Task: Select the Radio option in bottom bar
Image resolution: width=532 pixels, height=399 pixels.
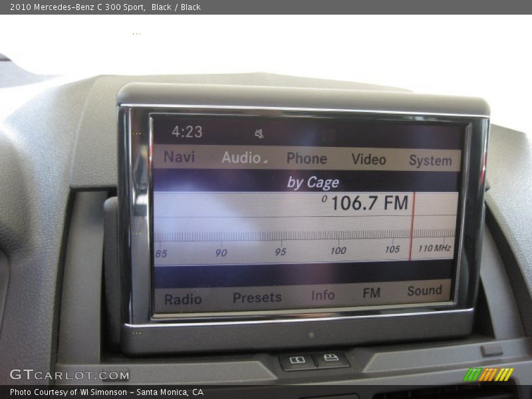Action: click(x=183, y=299)
